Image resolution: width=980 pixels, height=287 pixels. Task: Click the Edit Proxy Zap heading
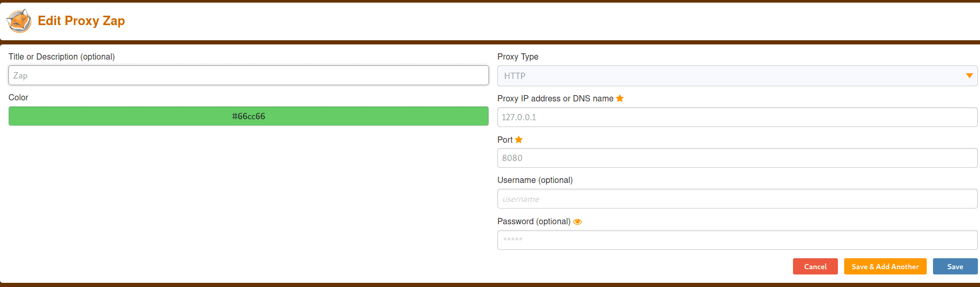coord(81,21)
